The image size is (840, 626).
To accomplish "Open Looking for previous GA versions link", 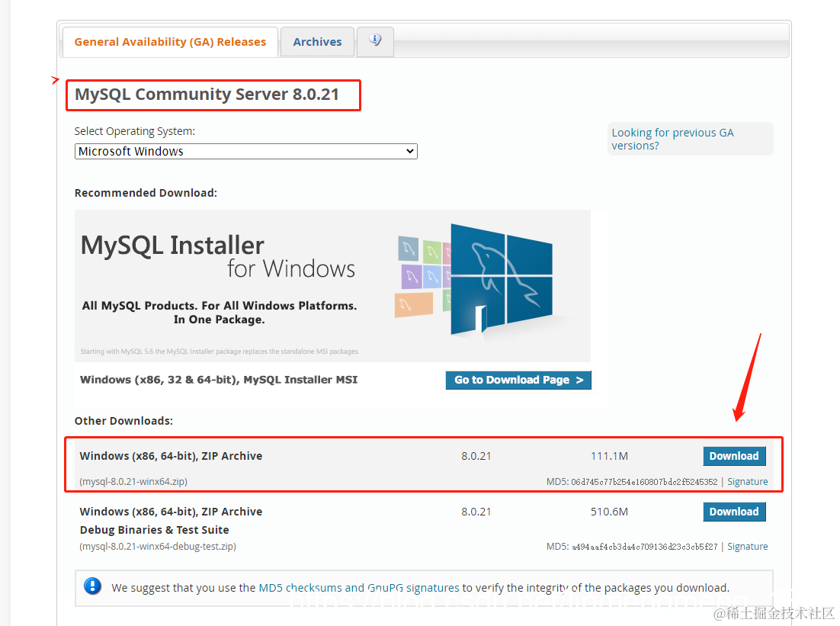I will (x=672, y=139).
